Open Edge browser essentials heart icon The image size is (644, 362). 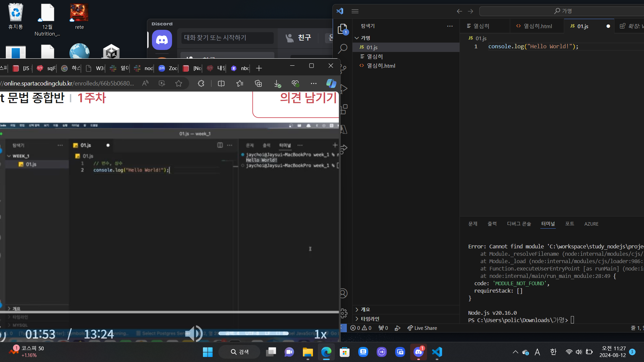click(x=295, y=83)
